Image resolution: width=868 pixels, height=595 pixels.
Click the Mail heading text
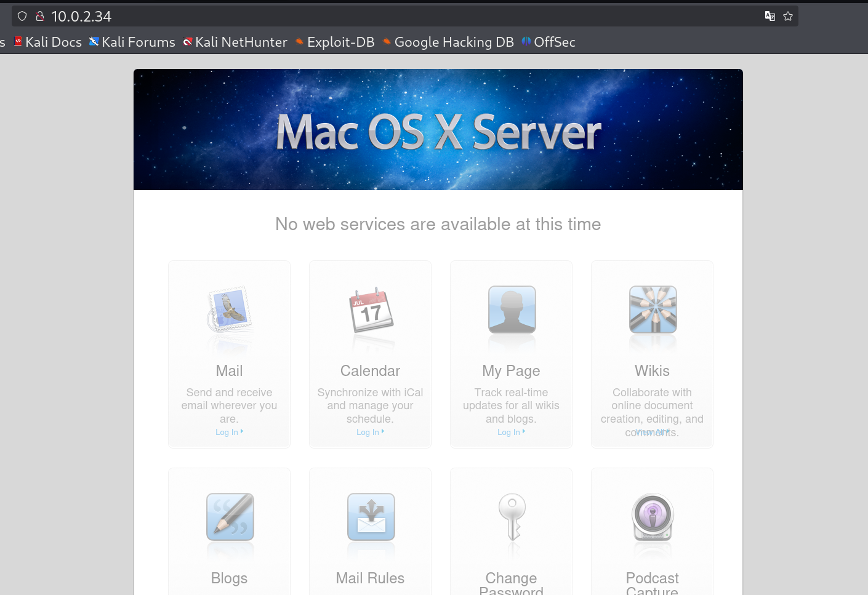229,371
